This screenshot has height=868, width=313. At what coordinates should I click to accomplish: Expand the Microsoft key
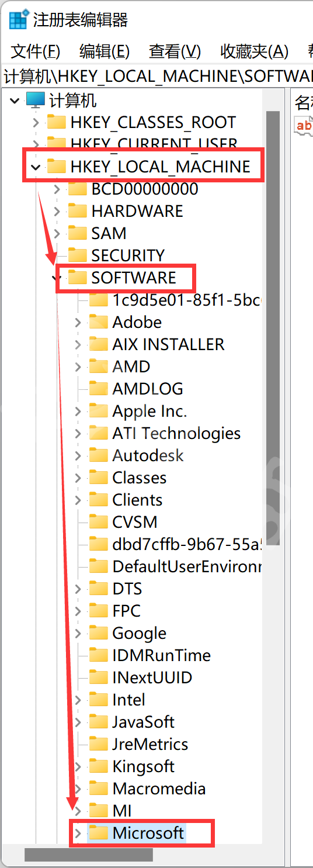(x=78, y=832)
